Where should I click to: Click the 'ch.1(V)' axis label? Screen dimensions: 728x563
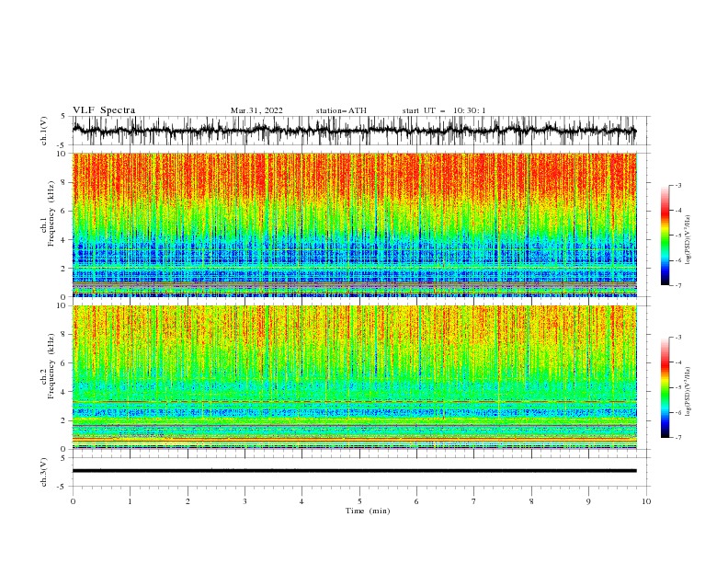coord(44,131)
